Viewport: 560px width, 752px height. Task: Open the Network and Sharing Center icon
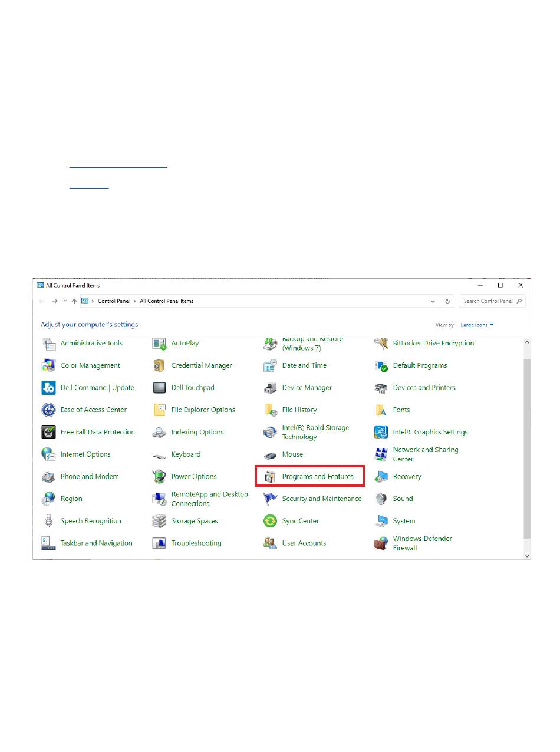click(381, 454)
